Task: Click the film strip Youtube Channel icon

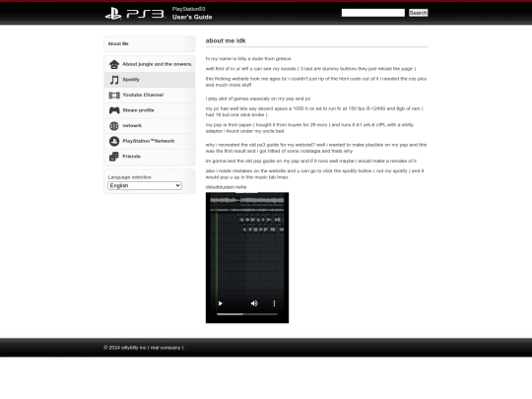Action: point(114,95)
